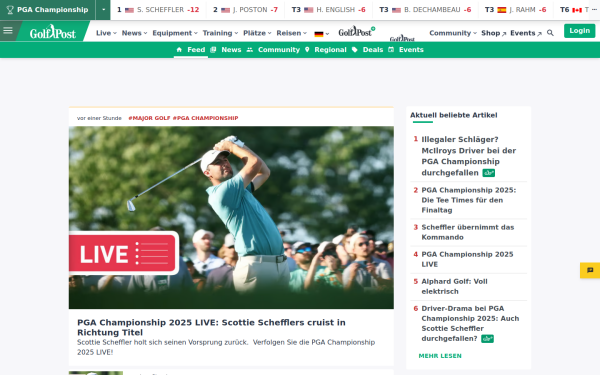
Task: Click the MEHR LESEN link
Action: (x=440, y=356)
